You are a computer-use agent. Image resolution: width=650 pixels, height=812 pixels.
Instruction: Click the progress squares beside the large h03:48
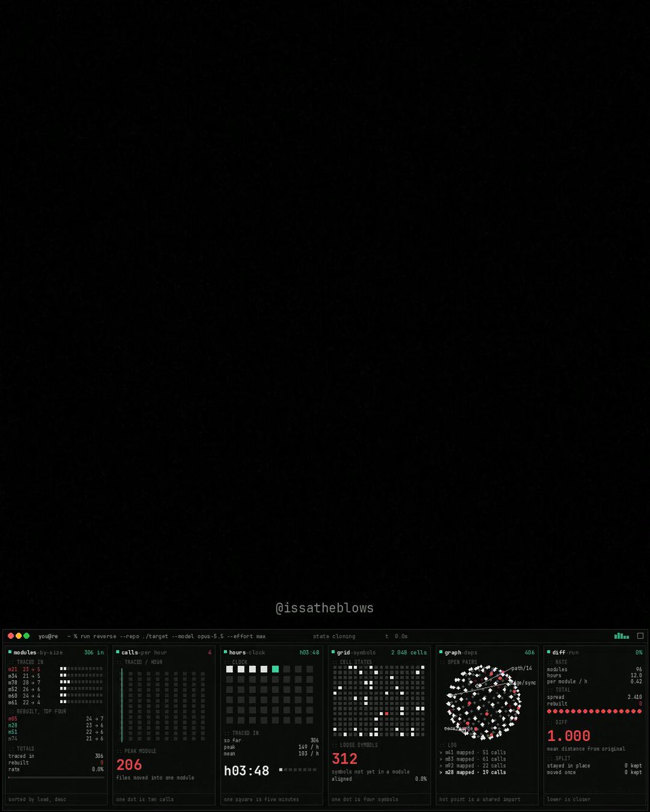pos(297,769)
